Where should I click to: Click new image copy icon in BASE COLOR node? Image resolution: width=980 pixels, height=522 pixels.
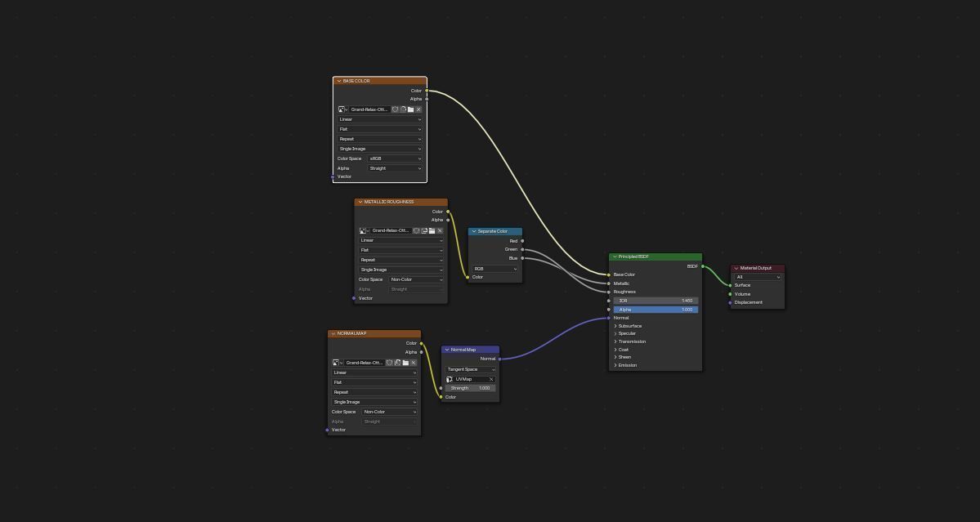[x=403, y=109]
